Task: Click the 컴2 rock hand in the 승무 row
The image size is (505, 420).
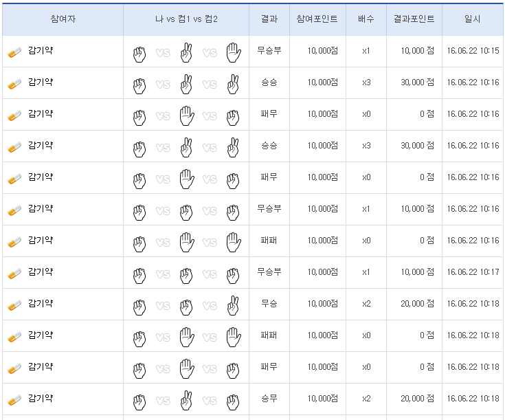Action: click(x=234, y=399)
